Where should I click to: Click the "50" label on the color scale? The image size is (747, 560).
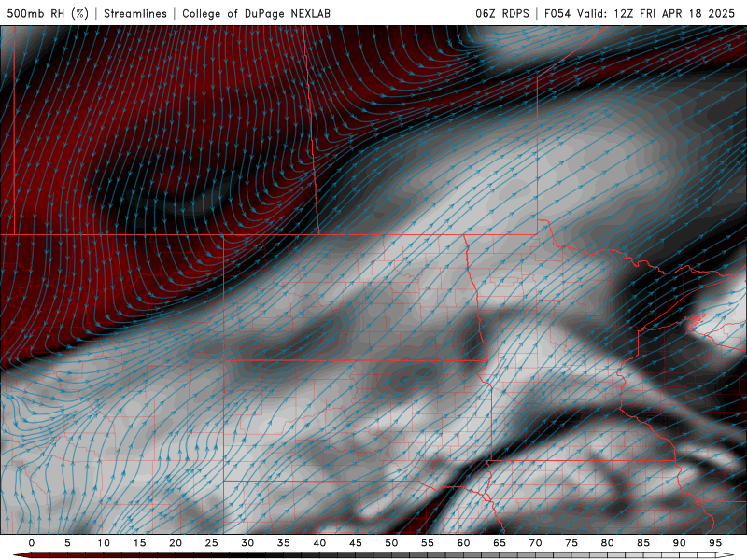pos(391,543)
